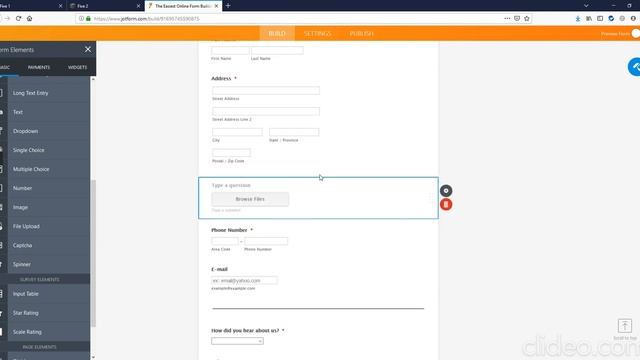This screenshot has width=640, height=360.
Task: Open browser downloads arrow icon
Action: coord(578,18)
